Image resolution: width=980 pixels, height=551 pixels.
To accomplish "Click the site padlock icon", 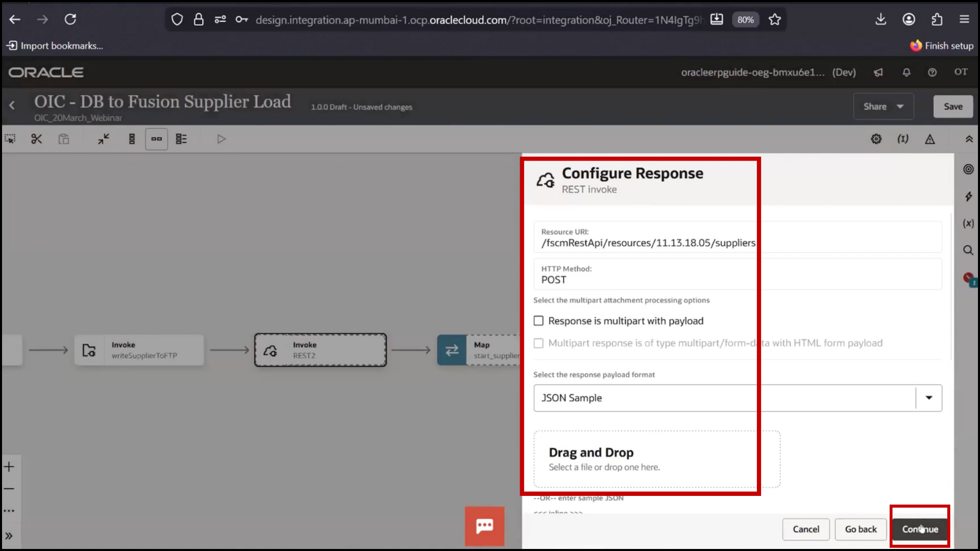I will 199,19.
